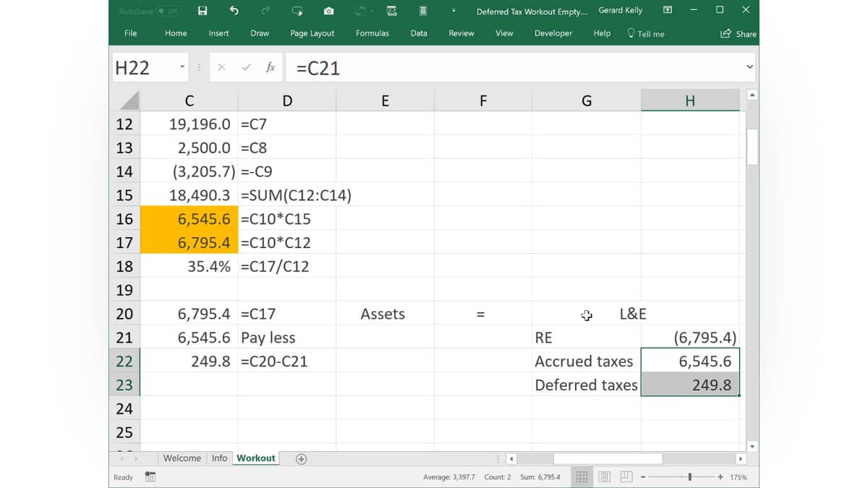
Task: Switch to the Welcome sheet
Action: 182,458
